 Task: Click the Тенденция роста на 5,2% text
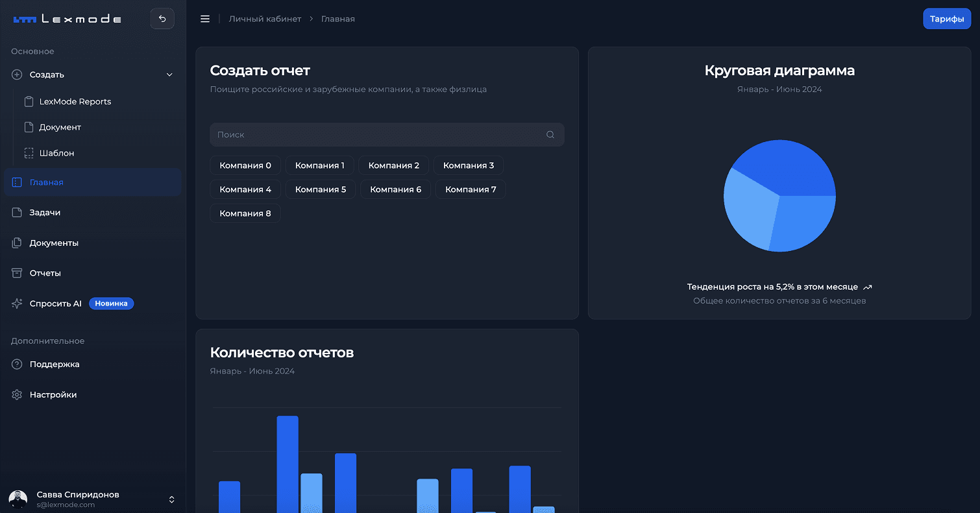click(772, 287)
